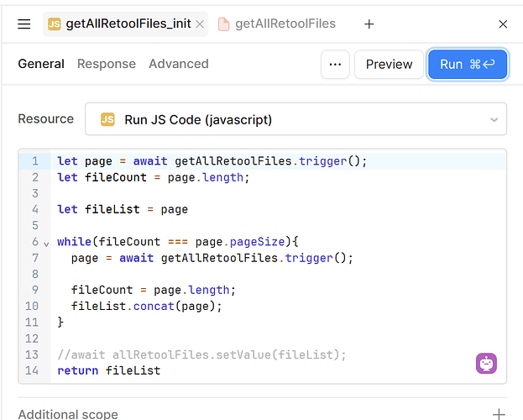Open the AI assistant robot icon
The image size is (523, 420).
click(486, 363)
